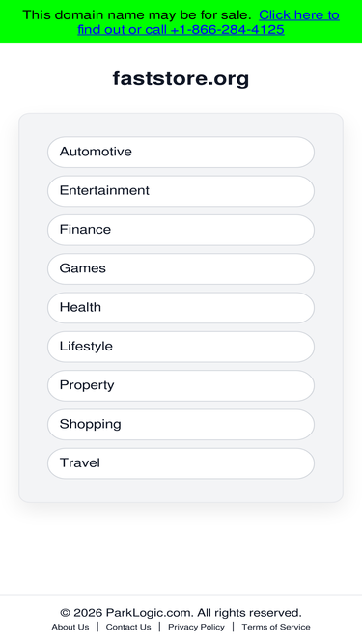Click the bottom padding of the gray category card below Travel
The height and width of the screenshot is (644, 362).
click(x=181, y=490)
